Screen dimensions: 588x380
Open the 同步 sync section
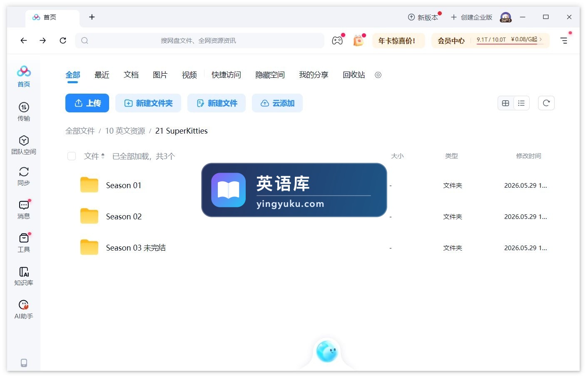click(24, 176)
